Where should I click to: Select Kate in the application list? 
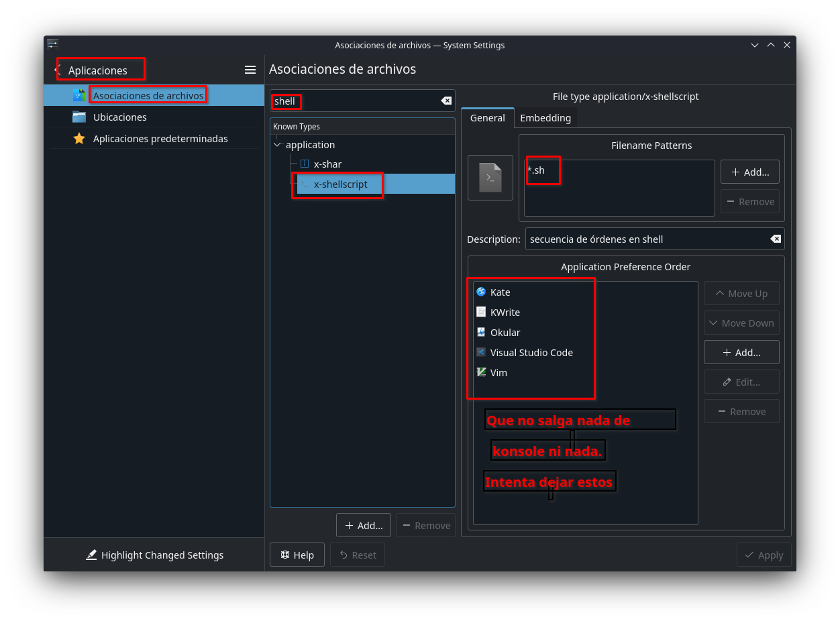coord(585,292)
